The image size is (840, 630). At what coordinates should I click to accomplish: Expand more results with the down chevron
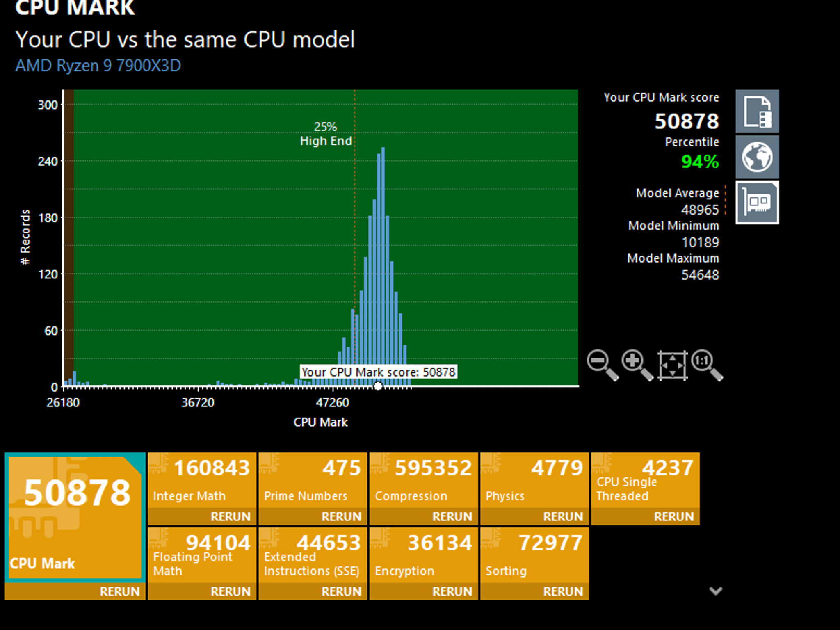pos(716,591)
